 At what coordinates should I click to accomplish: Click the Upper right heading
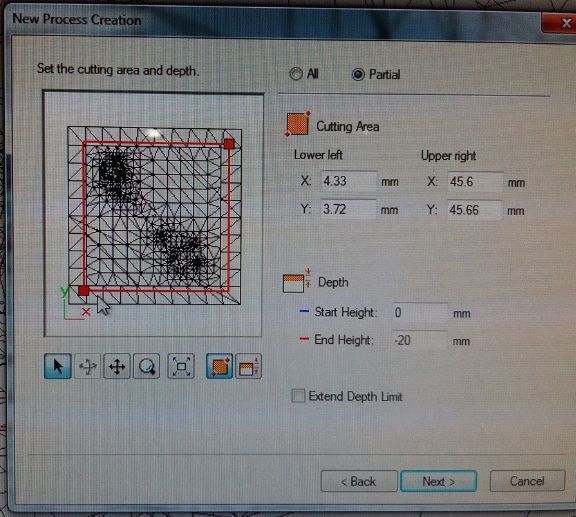[448, 156]
